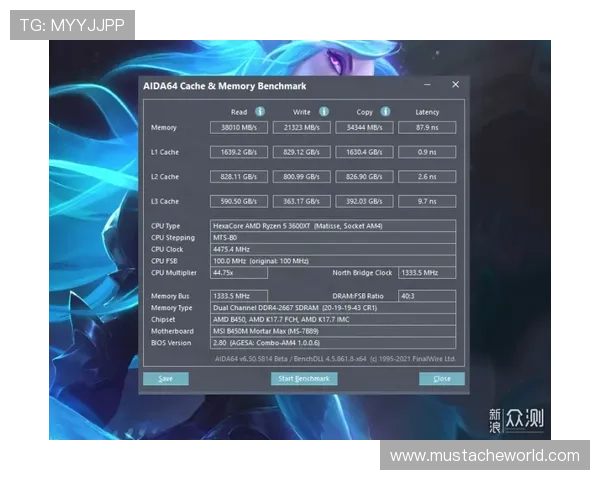Select the Memory Copy value 34344 MB/s
600x480 pixels.
363,128
